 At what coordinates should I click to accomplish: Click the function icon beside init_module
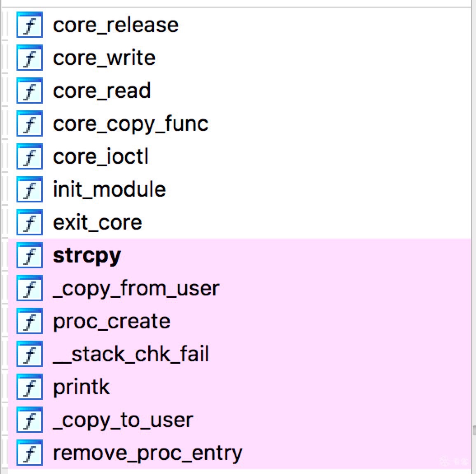(x=30, y=189)
